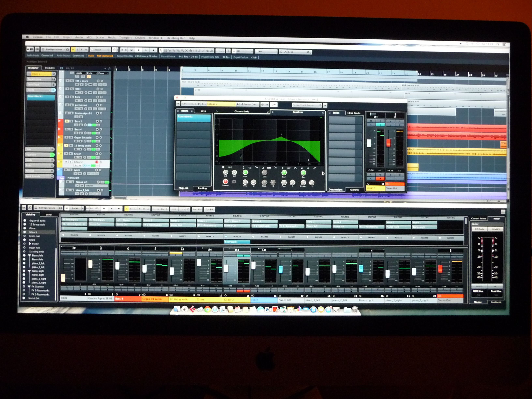The width and height of the screenshot is (532, 399).
Task: Click the HC high-cut filter knob
Action: 234,172
